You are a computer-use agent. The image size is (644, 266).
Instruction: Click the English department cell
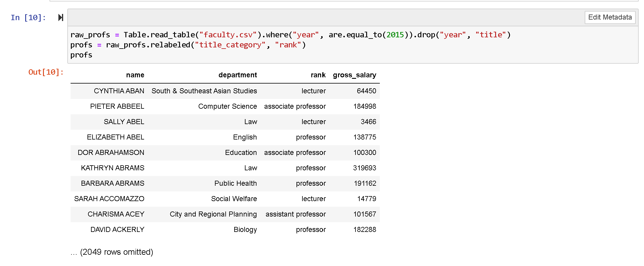click(245, 137)
